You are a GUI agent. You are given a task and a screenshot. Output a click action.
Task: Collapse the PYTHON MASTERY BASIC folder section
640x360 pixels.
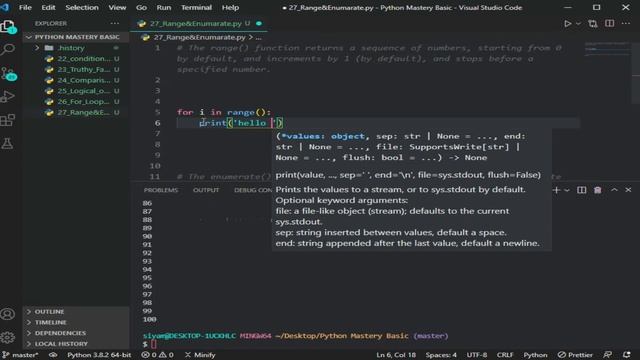77,37
